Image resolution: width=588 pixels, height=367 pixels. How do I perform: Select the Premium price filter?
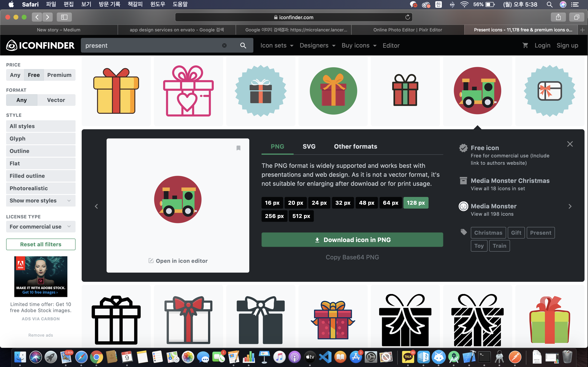[59, 75]
